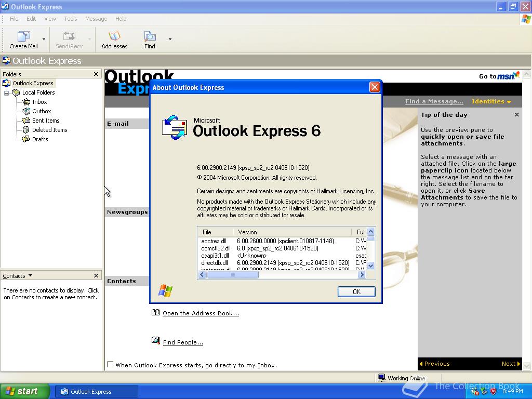Open the Message menu

(96, 19)
